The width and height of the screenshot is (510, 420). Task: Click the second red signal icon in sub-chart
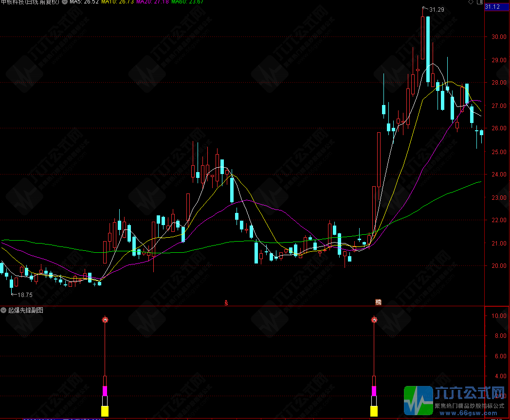click(374, 320)
